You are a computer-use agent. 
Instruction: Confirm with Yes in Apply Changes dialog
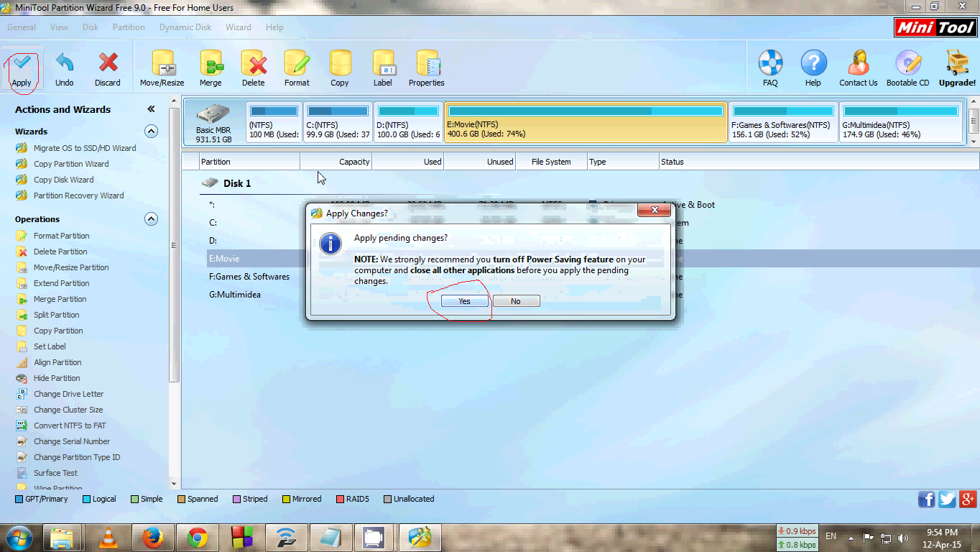pos(465,301)
